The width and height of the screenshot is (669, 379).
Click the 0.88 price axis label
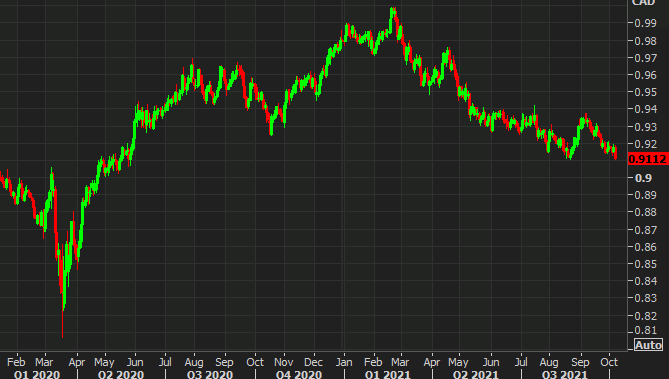(x=645, y=213)
